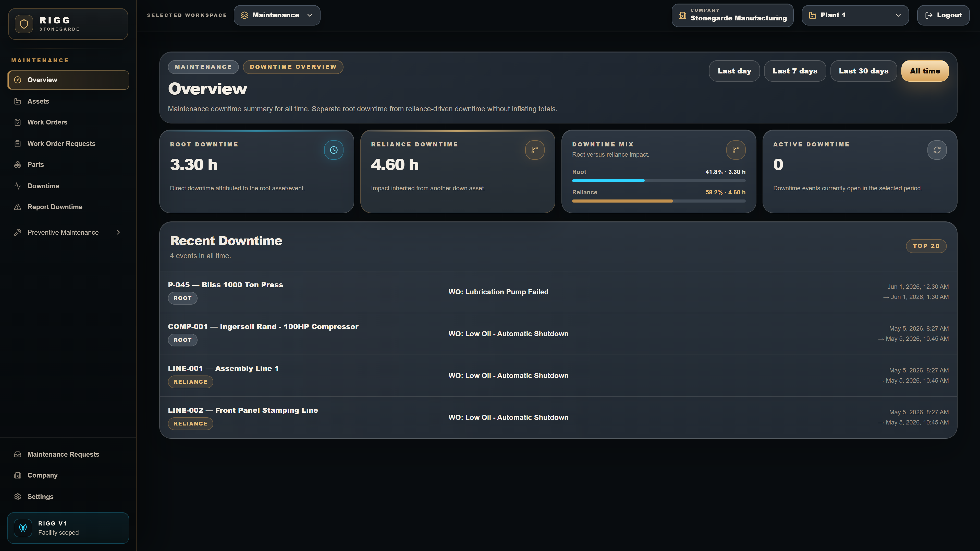The width and height of the screenshot is (980, 551).
Task: Click the refresh icon on Active Downtime card
Action: [937, 150]
